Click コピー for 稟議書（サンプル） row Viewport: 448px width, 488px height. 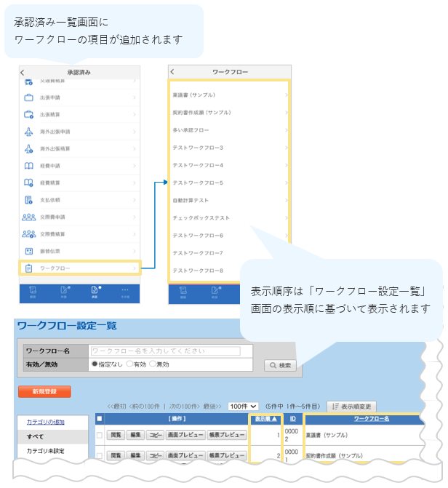[155, 435]
